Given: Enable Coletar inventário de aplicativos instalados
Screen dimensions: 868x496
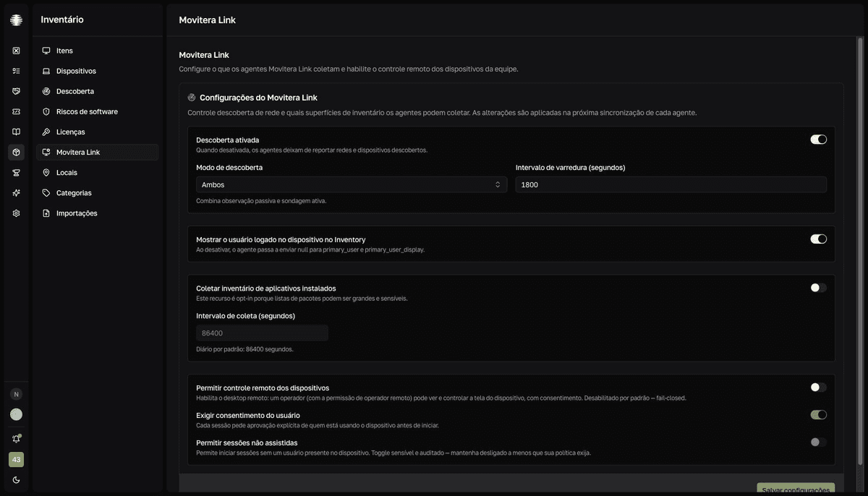Looking at the screenshot, I should [818, 288].
